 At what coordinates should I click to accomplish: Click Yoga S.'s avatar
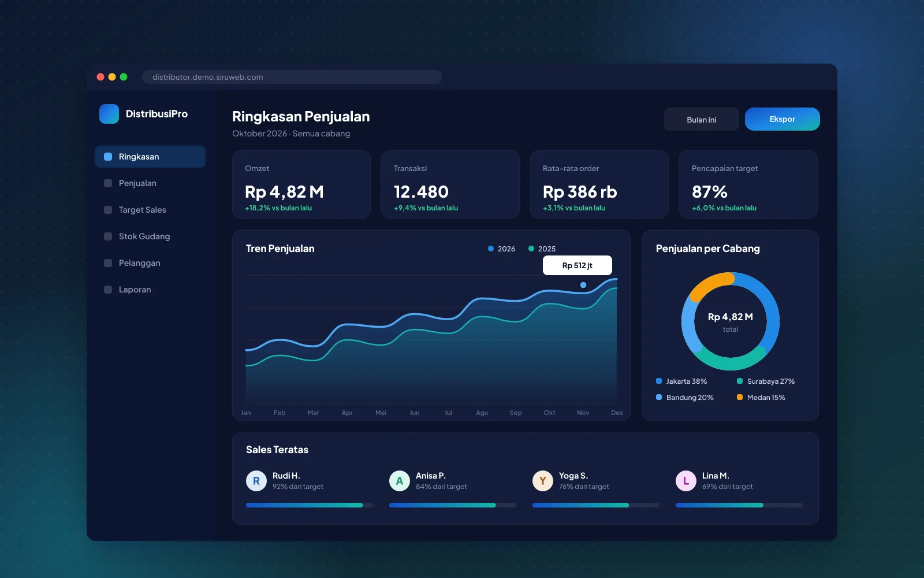543,481
